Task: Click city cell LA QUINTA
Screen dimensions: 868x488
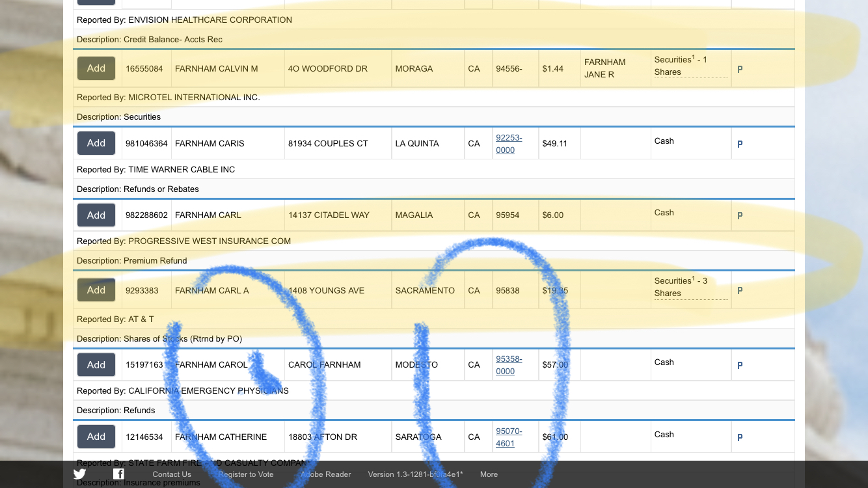Action: [x=417, y=143]
